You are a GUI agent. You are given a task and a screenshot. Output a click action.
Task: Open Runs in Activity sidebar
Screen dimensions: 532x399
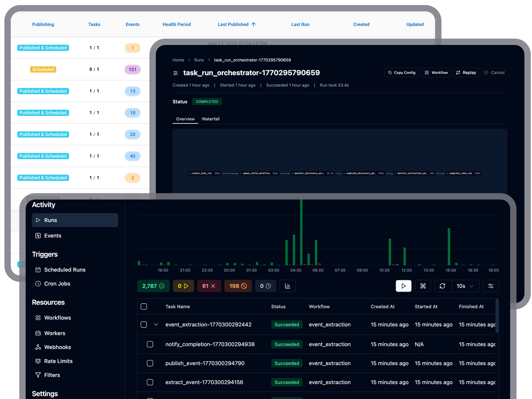(75, 220)
